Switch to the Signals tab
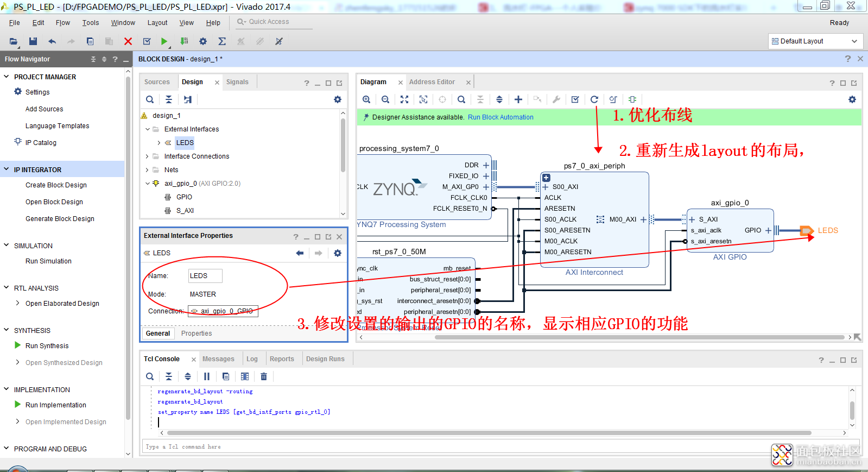 click(x=237, y=82)
